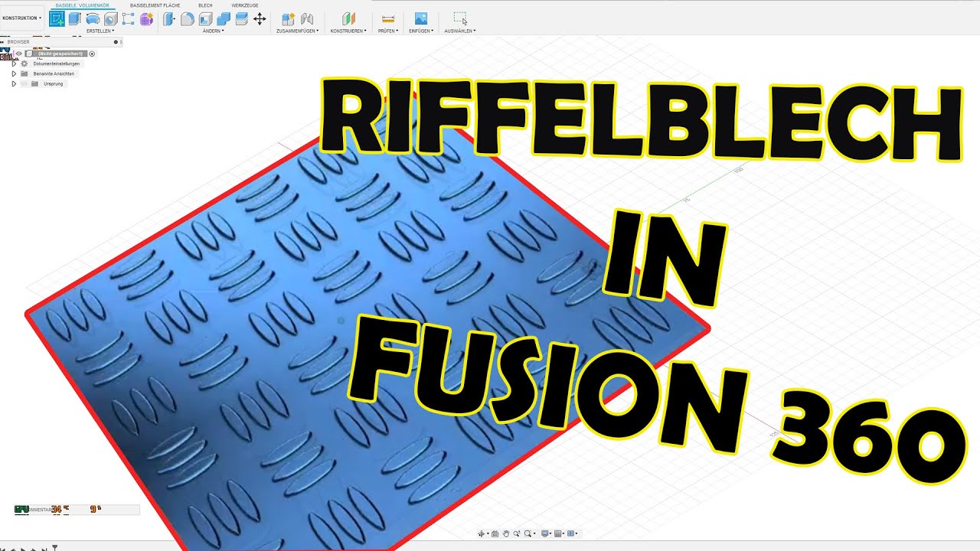980x551 pixels.
Task: Open Viewports layout icon
Action: point(571,533)
